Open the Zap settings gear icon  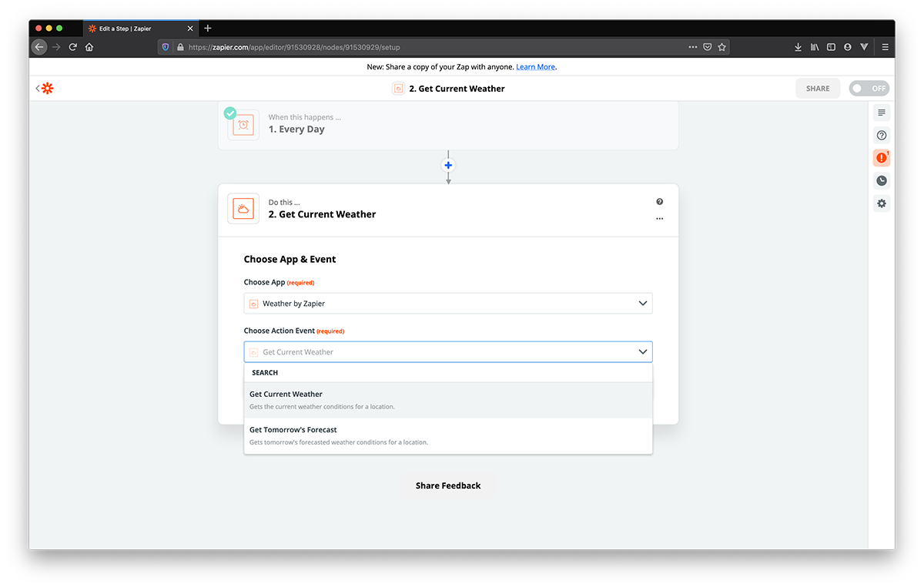click(882, 203)
